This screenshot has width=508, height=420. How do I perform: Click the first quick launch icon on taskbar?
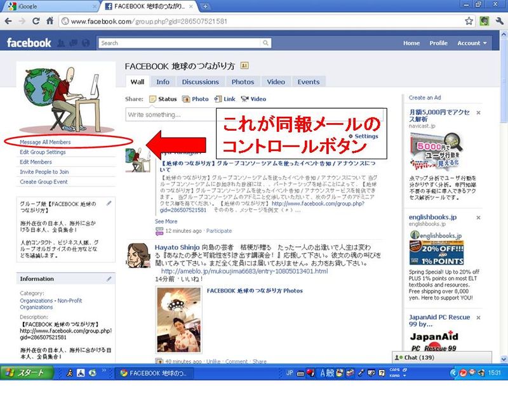pyautogui.click(x=69, y=373)
